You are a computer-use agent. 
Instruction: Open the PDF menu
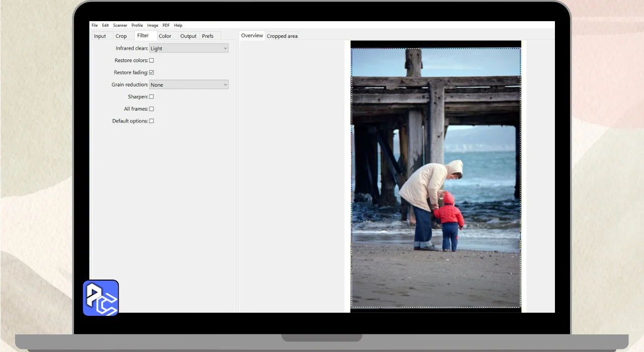166,25
